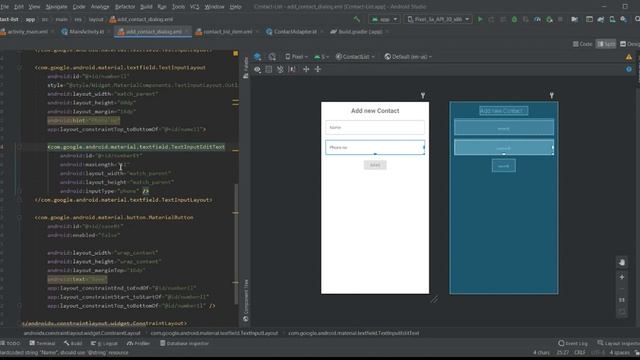This screenshot has width=640, height=360.
Task: Click the search everywhere magnifier icon
Action: coord(637,19)
